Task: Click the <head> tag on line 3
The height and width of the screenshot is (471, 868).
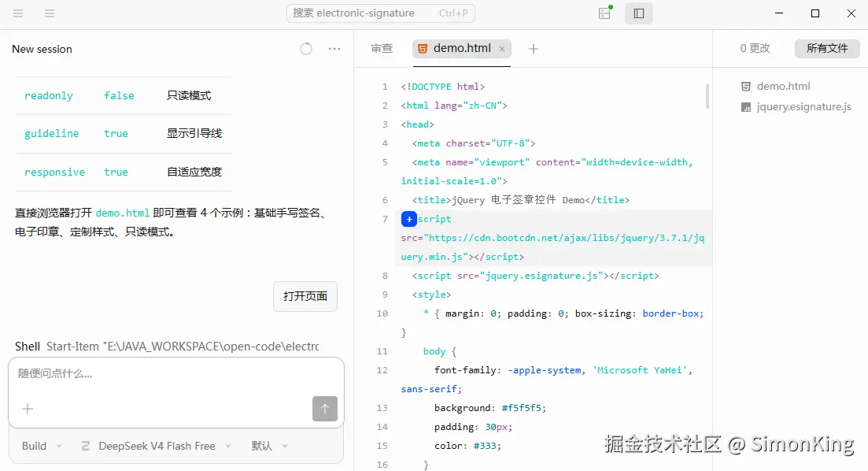Action: tap(417, 124)
